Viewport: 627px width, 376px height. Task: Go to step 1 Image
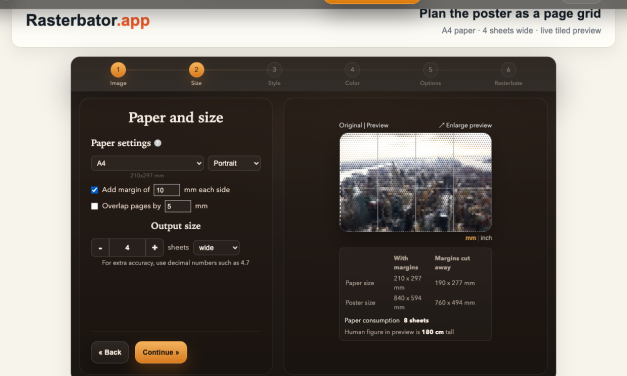tap(118, 70)
